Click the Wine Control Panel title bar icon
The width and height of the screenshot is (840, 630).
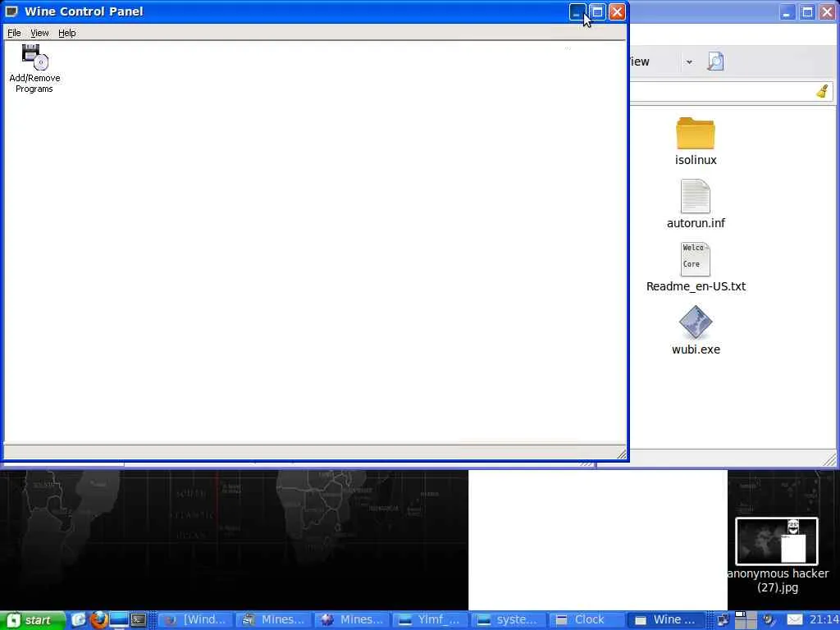tap(11, 11)
